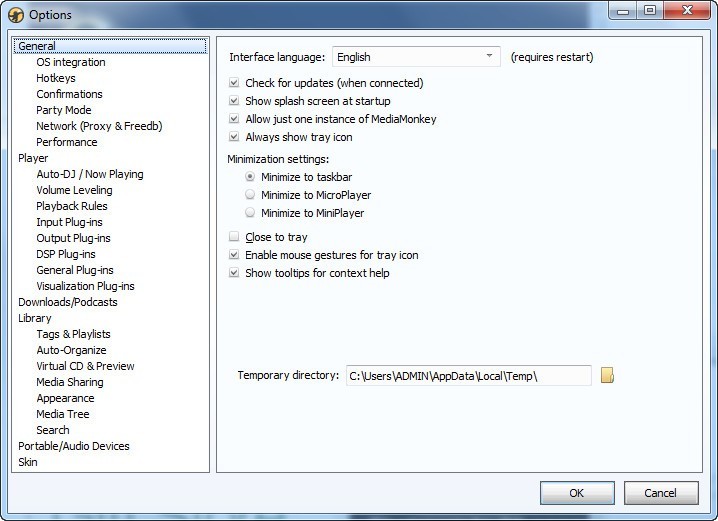
Task: Close the Options window
Action: click(x=687, y=11)
